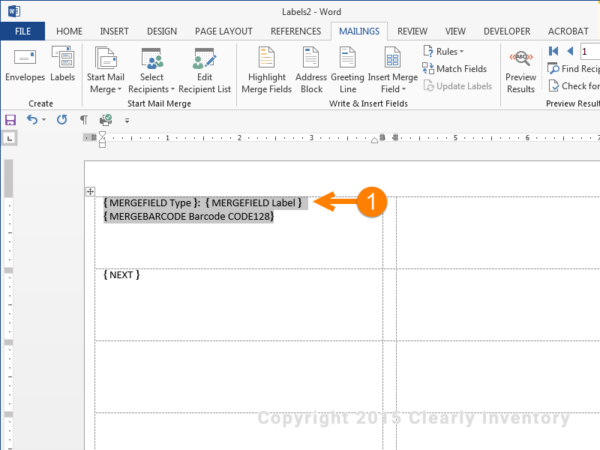Screen dimensions: 600x450
Task: Switch to the DESIGN tab
Action: [162, 31]
